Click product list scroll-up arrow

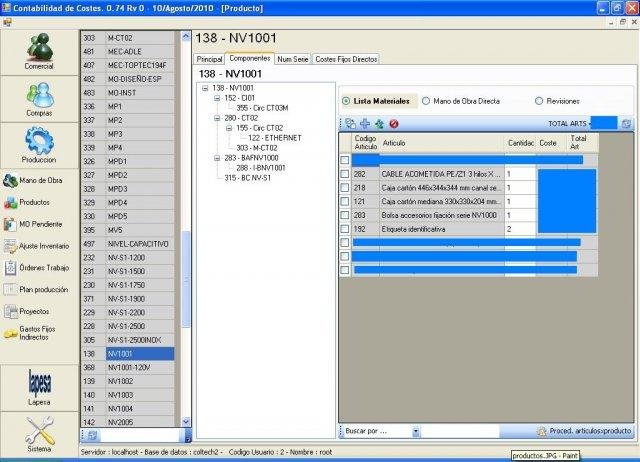(x=186, y=36)
